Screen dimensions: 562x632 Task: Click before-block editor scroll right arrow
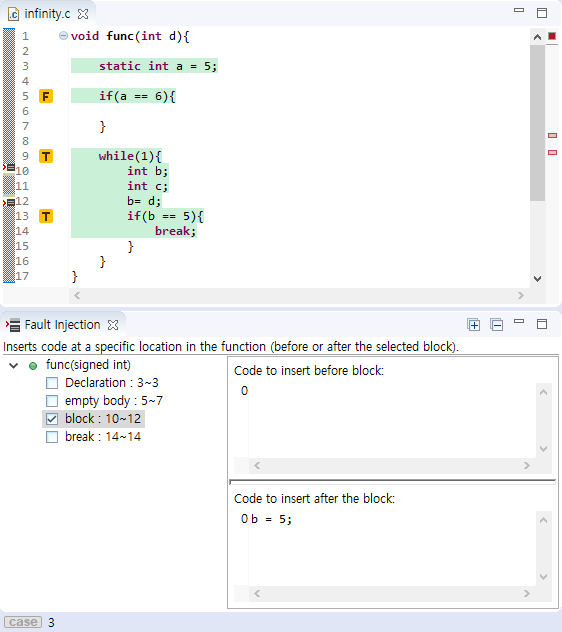pos(527,466)
